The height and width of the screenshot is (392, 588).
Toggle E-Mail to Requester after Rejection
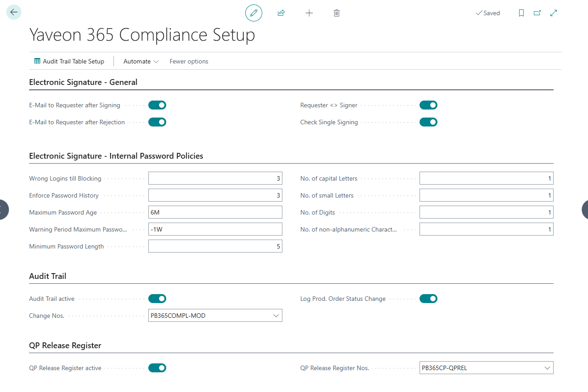coord(157,122)
